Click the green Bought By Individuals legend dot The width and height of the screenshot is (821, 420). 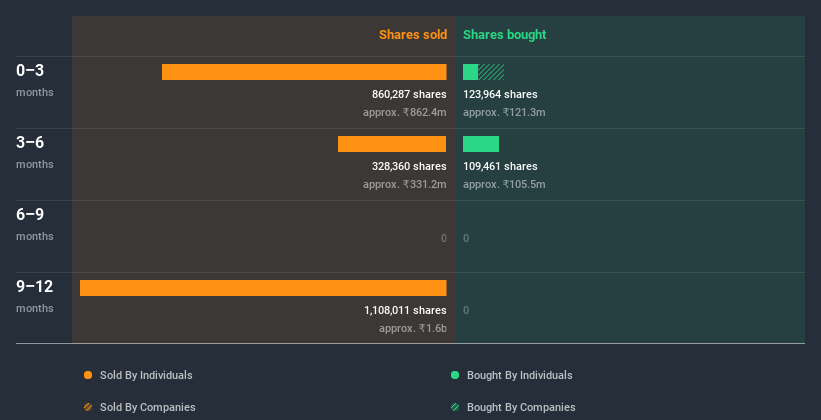click(x=455, y=375)
